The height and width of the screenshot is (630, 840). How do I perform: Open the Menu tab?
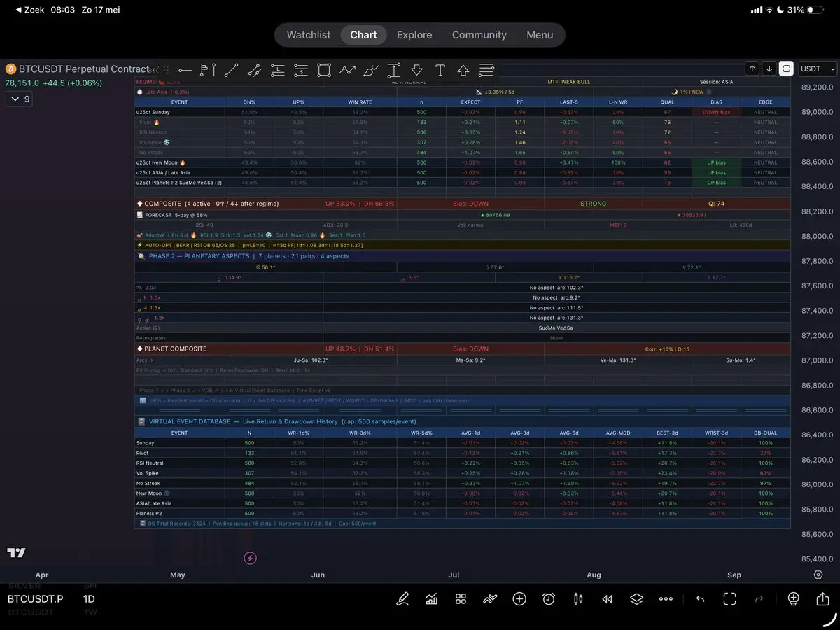(x=540, y=35)
